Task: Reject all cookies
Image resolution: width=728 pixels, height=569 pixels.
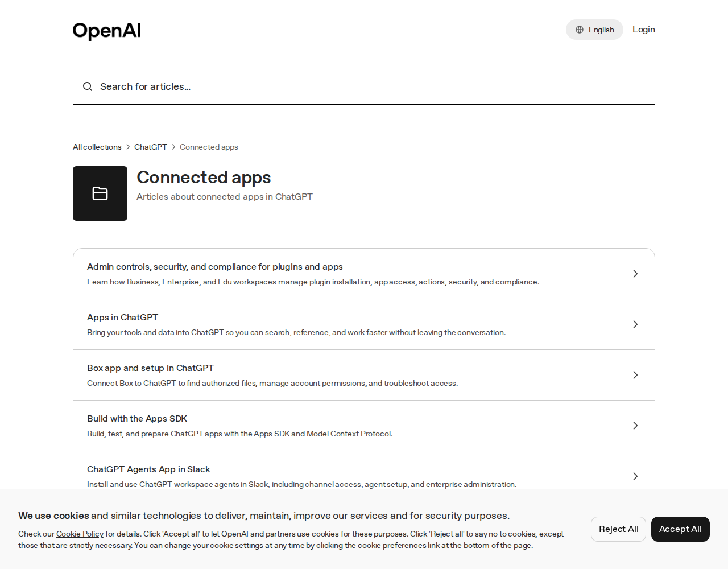Action: tap(618, 529)
